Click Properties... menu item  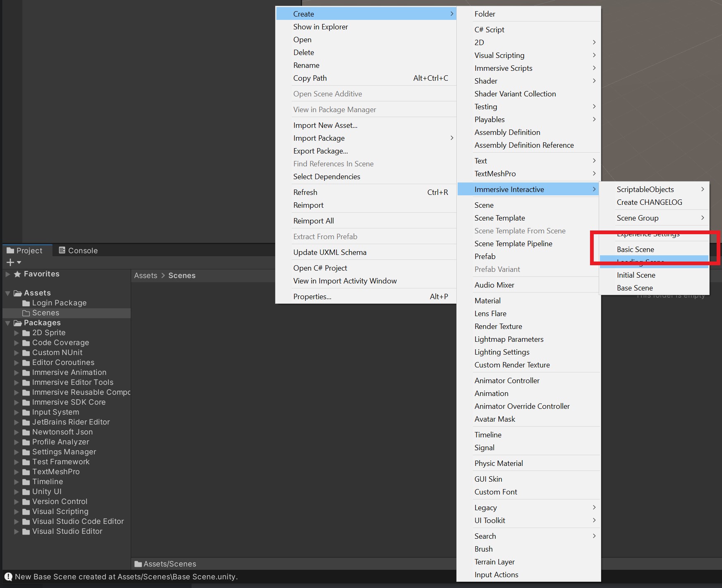tap(366, 297)
